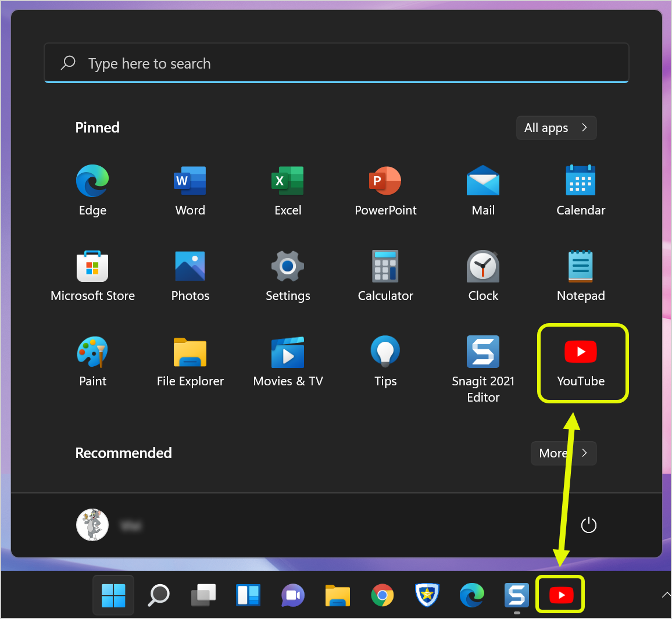The height and width of the screenshot is (619, 672).
Task: Click the Windows Start button on taskbar
Action: [113, 595]
